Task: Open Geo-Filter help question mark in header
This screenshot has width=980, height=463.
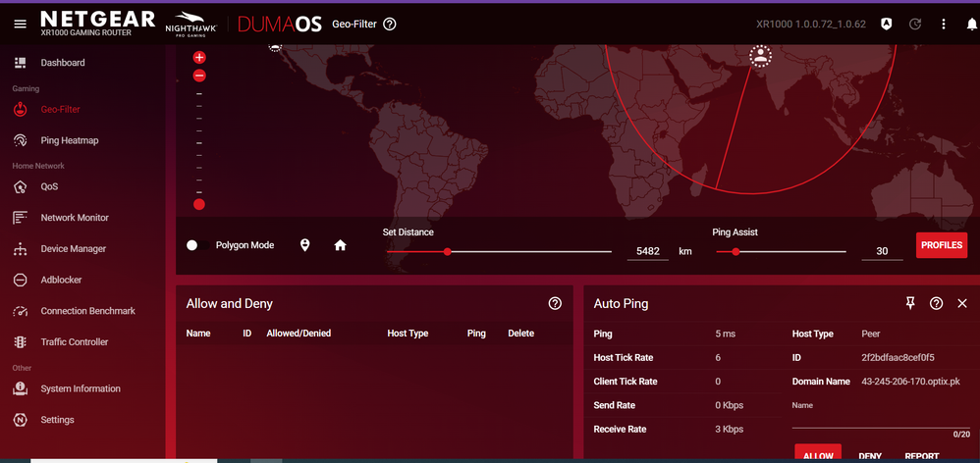Action: pyautogui.click(x=390, y=25)
